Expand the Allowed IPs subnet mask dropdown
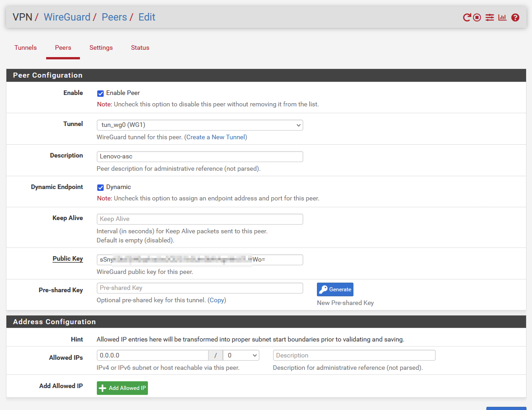The image size is (532, 410). click(241, 355)
